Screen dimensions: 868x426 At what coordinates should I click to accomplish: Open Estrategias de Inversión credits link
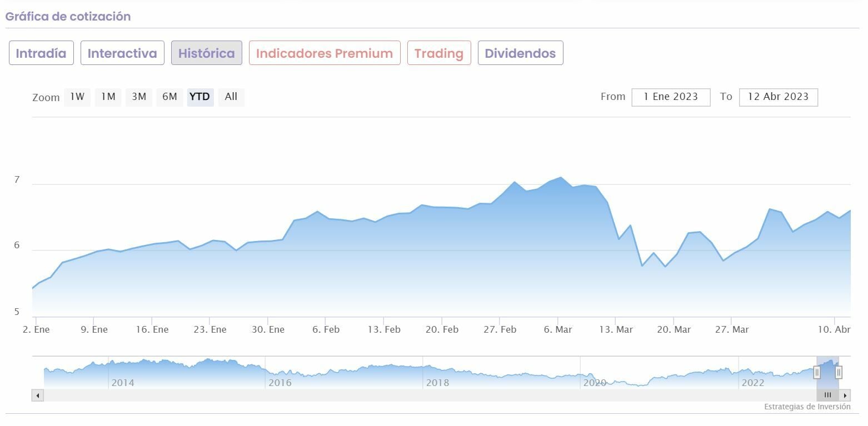807,407
